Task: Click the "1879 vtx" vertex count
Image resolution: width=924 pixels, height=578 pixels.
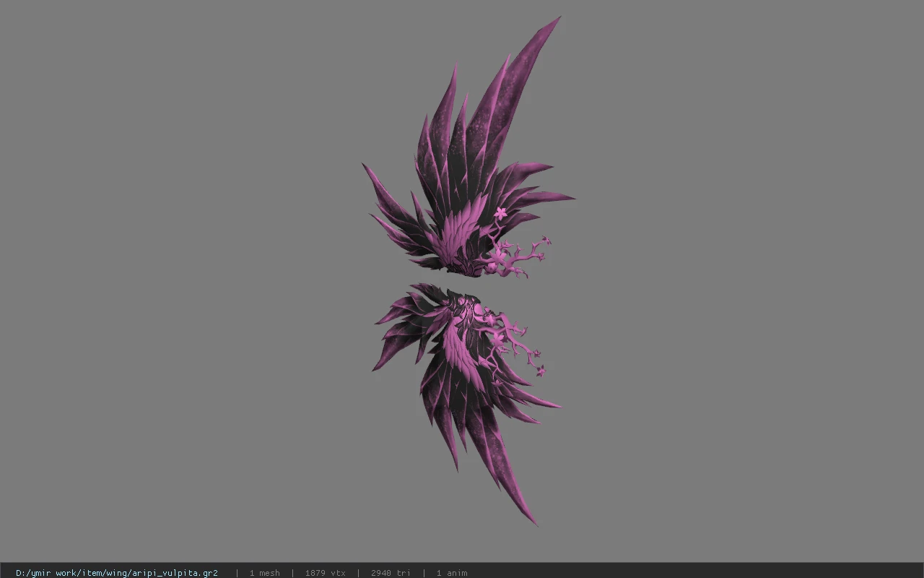Action: [326, 573]
